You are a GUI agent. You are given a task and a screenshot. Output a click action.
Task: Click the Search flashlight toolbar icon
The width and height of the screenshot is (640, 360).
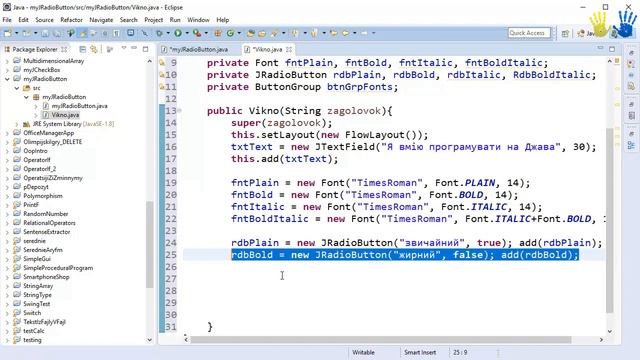[x=275, y=33]
